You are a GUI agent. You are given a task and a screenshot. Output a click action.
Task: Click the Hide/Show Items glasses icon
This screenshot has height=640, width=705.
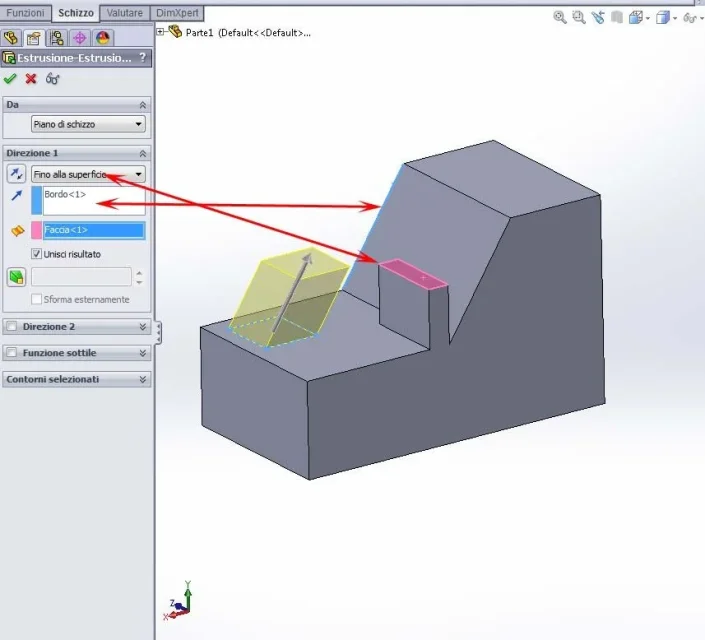(689, 18)
